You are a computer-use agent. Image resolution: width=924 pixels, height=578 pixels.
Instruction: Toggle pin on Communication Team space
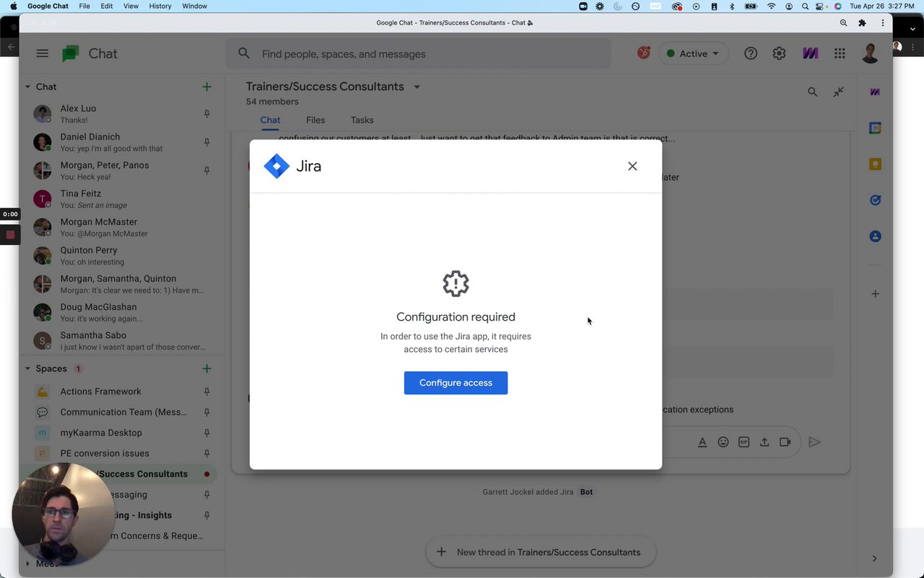coord(206,412)
